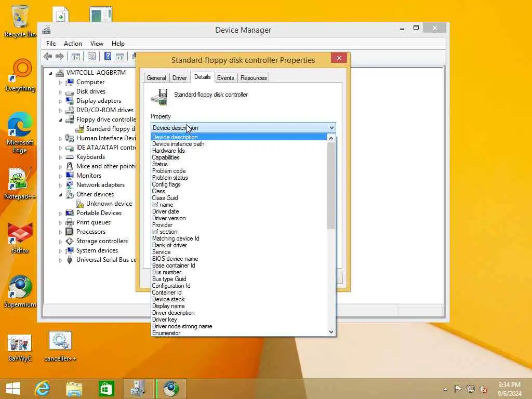This screenshot has width=532, height=399.
Task: Click the Help question-mark toolbar icon
Action: click(x=108, y=56)
